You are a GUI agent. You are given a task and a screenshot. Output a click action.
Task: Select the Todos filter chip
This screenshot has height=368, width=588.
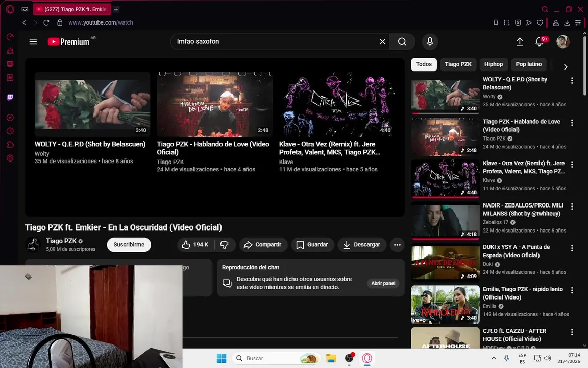coord(424,64)
